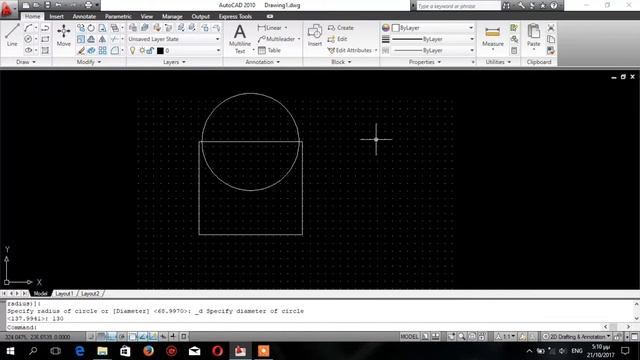Toggle the layer lock icon
This screenshot has width=640, height=360.
coord(151,51)
